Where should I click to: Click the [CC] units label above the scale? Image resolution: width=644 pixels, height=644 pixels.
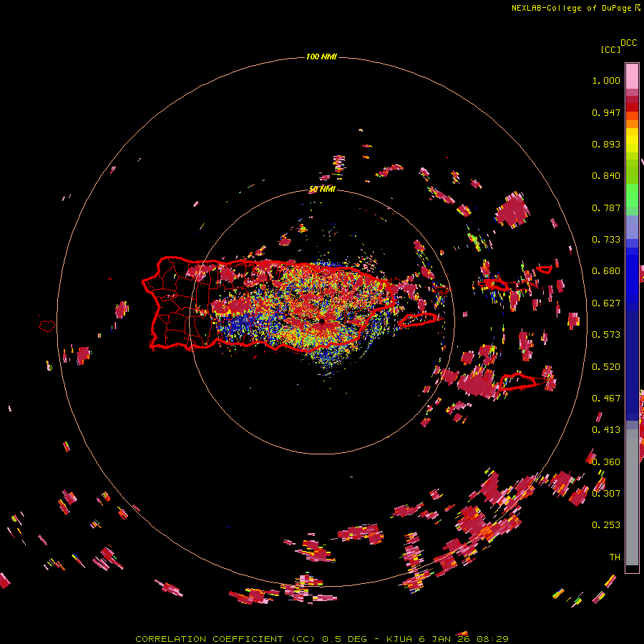[610, 49]
